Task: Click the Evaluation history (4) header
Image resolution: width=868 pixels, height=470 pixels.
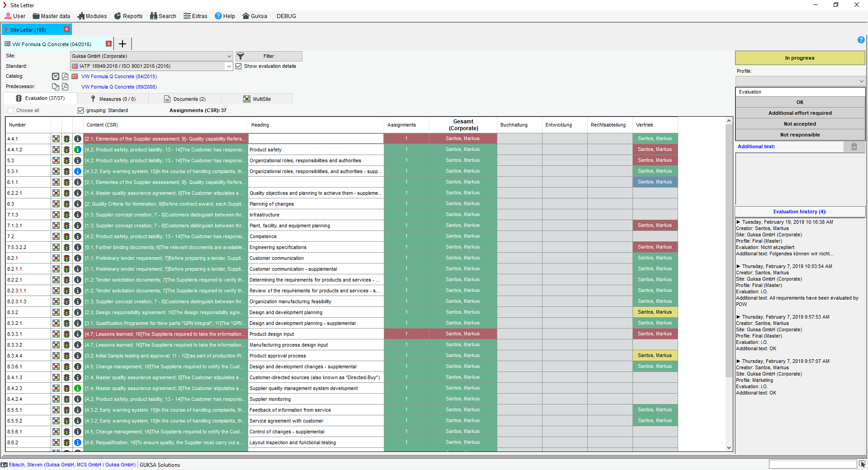Action: [x=800, y=211]
